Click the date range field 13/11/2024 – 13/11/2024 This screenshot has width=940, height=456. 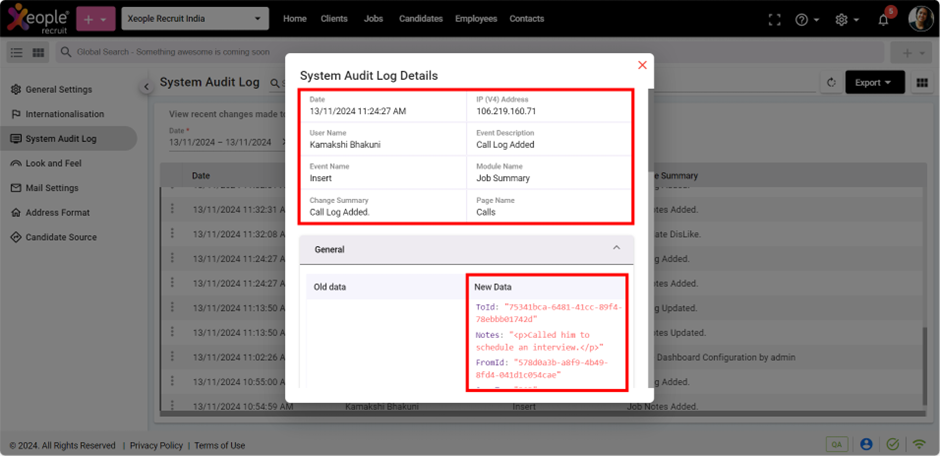click(x=220, y=142)
